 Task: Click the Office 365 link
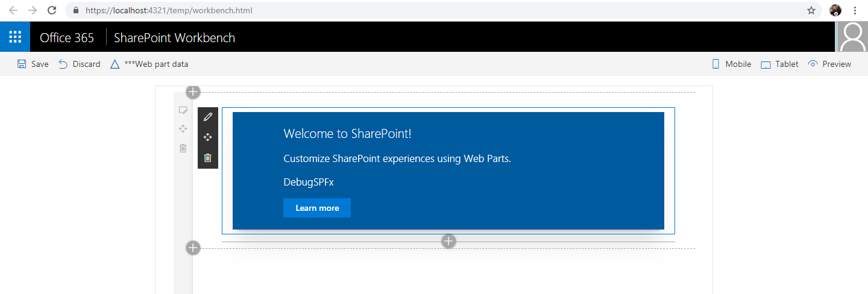point(67,37)
